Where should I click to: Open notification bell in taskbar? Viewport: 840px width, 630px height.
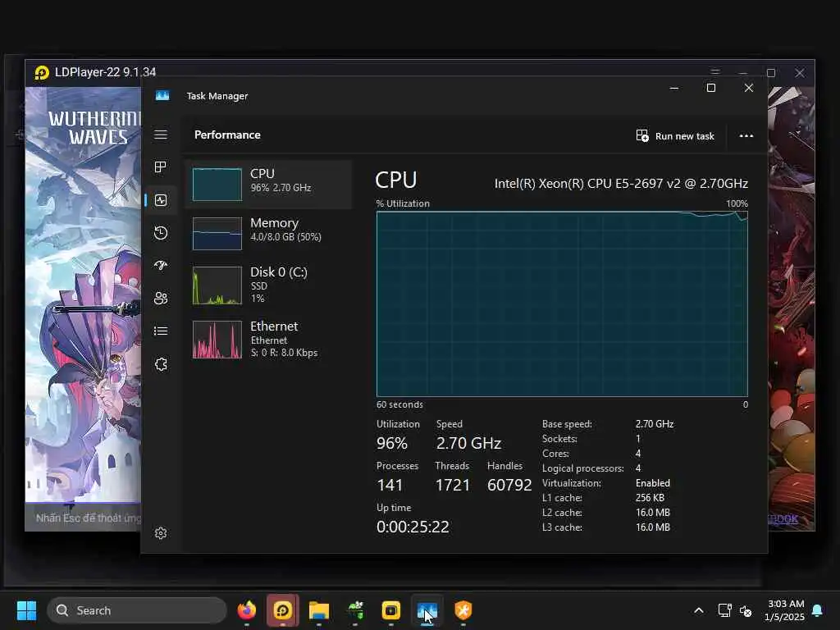818,610
